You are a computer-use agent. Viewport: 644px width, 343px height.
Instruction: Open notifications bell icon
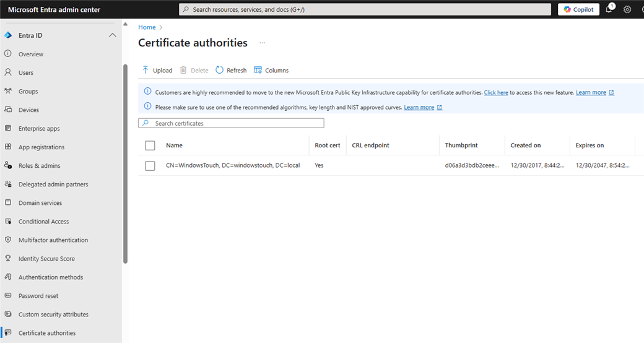tap(609, 9)
